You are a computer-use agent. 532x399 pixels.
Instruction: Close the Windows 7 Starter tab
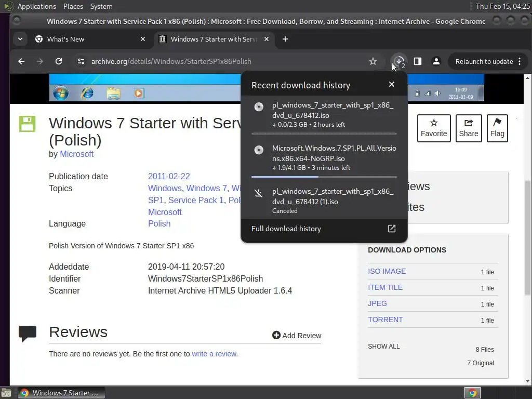pos(267,39)
